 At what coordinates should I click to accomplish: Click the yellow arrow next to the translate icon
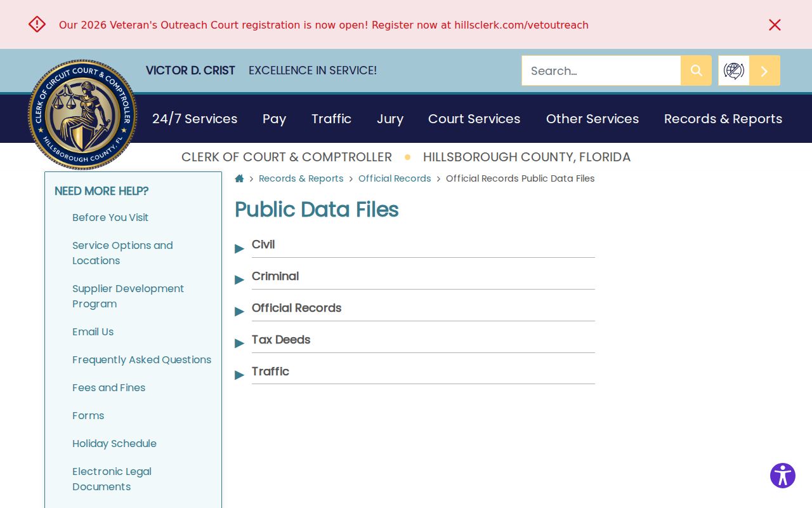tap(764, 70)
